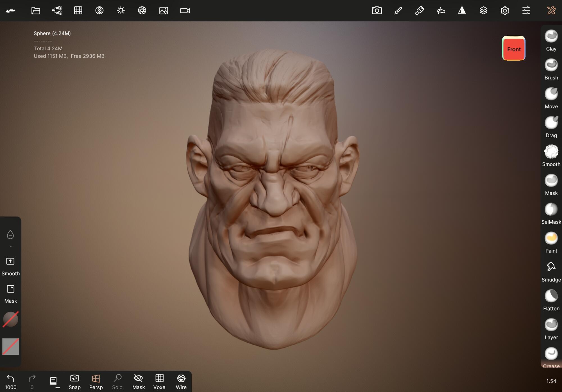Open the files folder menu
562x392 pixels.
tap(36, 11)
